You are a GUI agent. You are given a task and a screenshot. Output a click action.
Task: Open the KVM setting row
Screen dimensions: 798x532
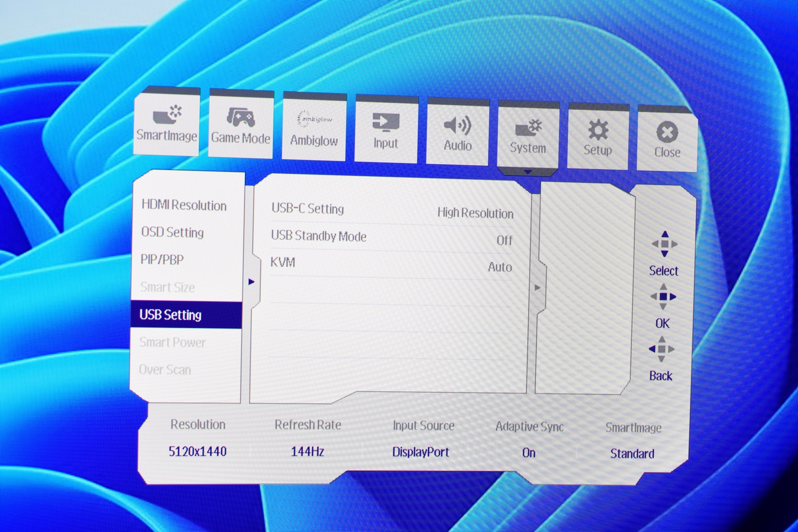point(391,265)
